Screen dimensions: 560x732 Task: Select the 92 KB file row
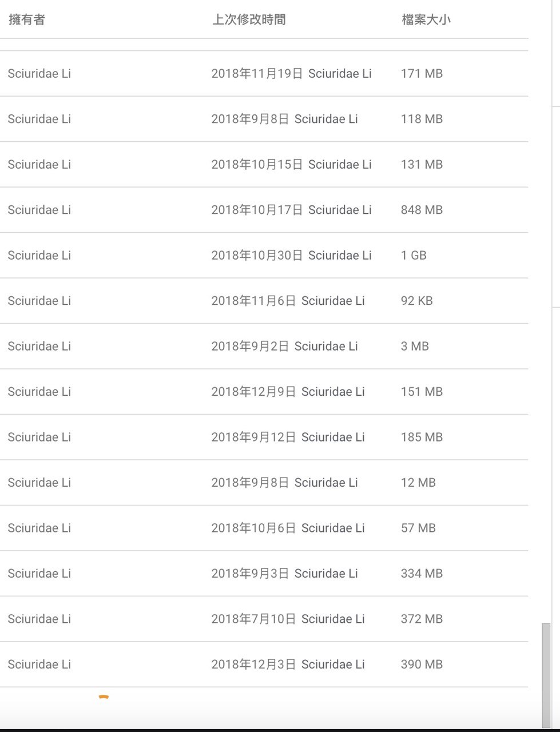264,301
